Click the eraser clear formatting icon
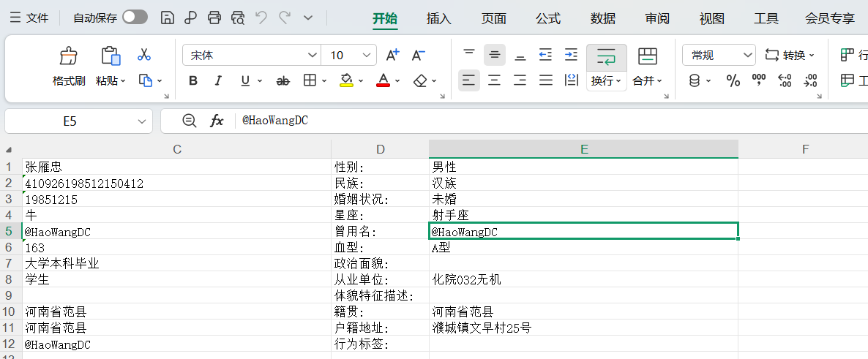Screen dimensions: 868x359 pos(420,80)
